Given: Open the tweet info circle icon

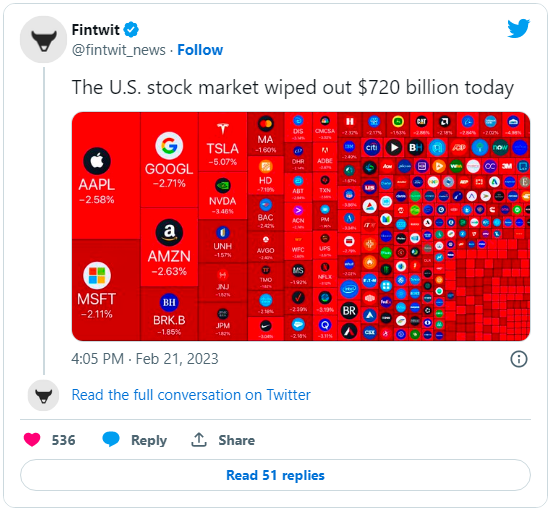Looking at the screenshot, I should pos(519,359).
